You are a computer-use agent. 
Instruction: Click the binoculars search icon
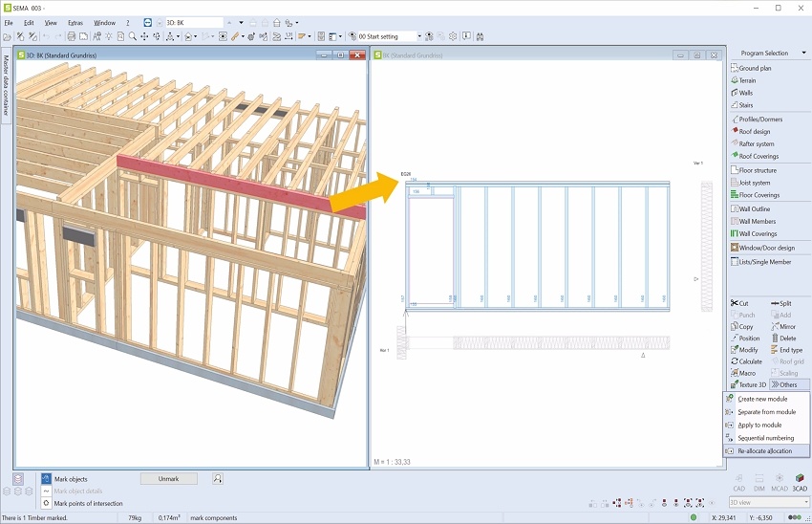coord(481,36)
